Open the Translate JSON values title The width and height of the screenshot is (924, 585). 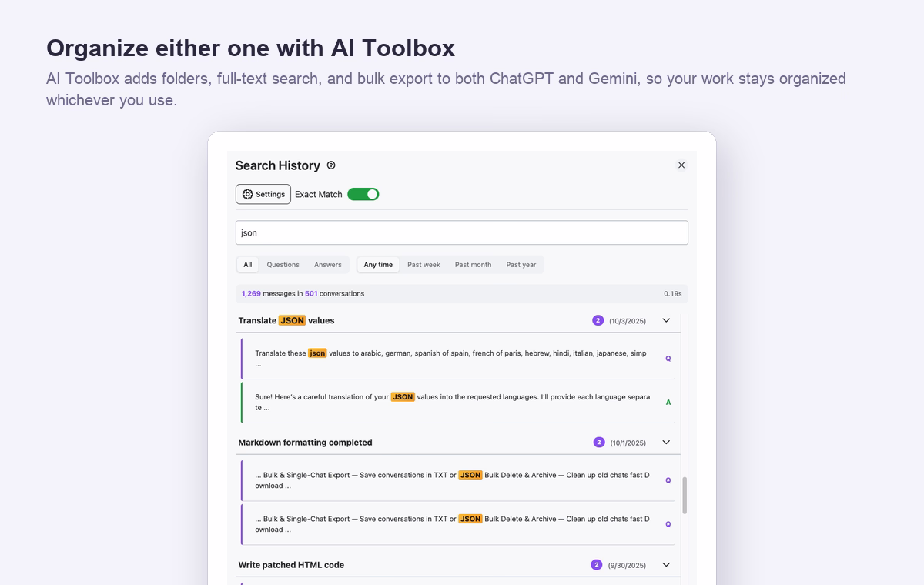(x=286, y=321)
